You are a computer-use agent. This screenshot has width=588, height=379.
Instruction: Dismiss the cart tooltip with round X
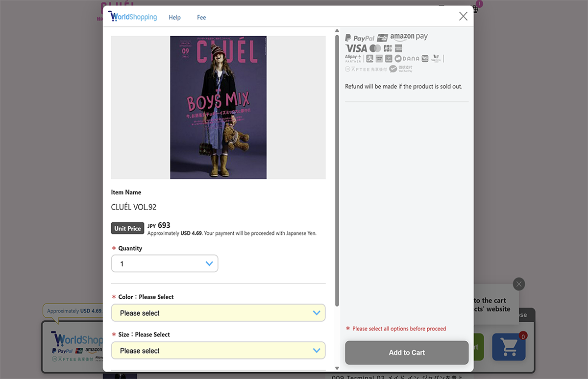pos(519,284)
